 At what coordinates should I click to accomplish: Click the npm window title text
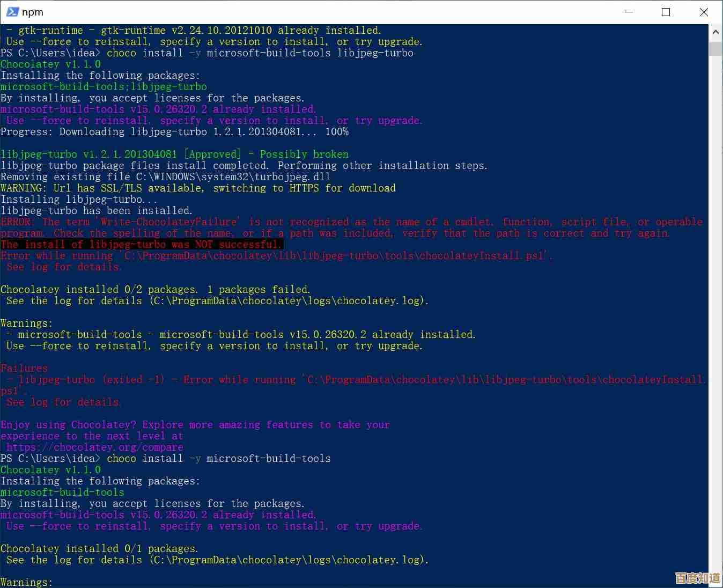click(33, 12)
